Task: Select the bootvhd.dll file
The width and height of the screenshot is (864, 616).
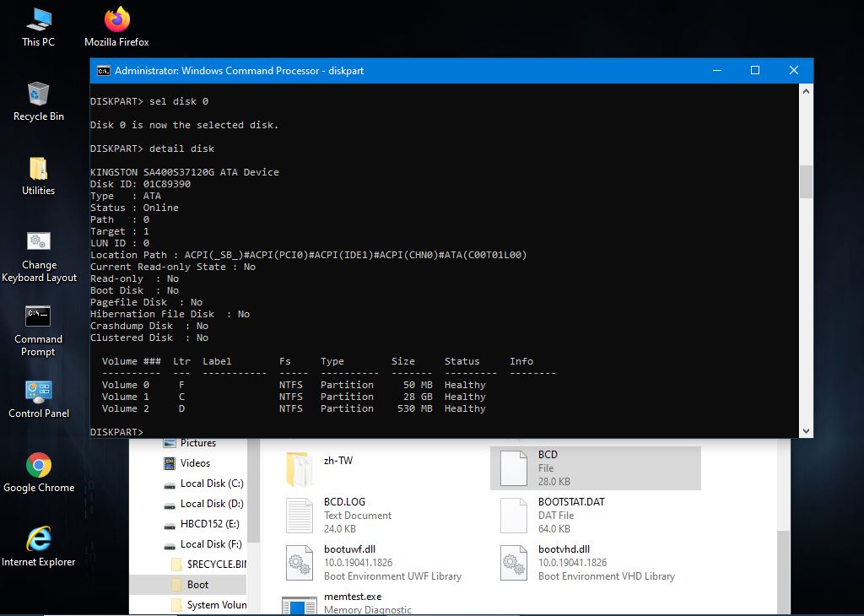Action: [564, 549]
